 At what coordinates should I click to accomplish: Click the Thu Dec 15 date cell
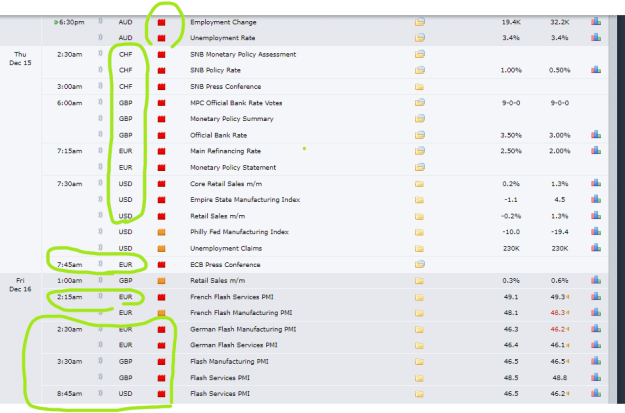point(20,58)
